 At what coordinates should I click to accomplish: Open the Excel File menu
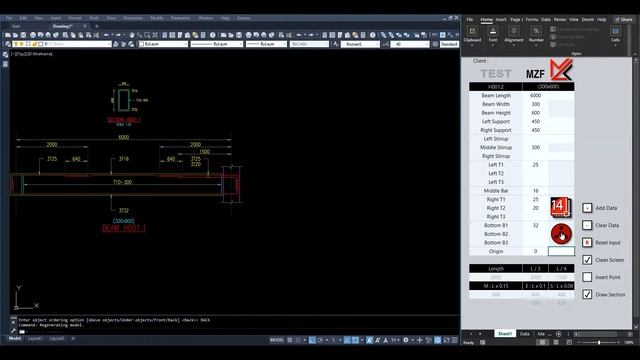click(x=470, y=19)
